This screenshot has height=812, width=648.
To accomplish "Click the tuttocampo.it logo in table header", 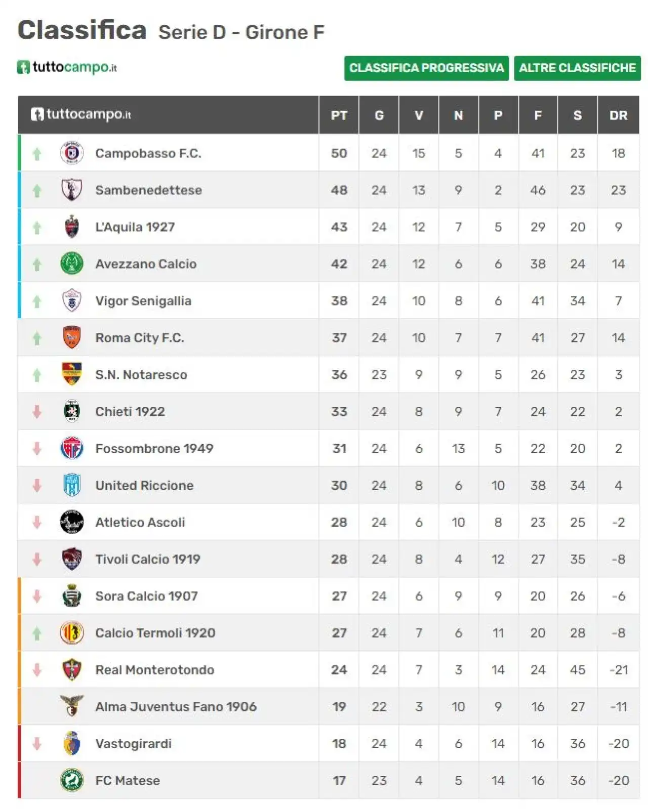I will click(x=80, y=114).
